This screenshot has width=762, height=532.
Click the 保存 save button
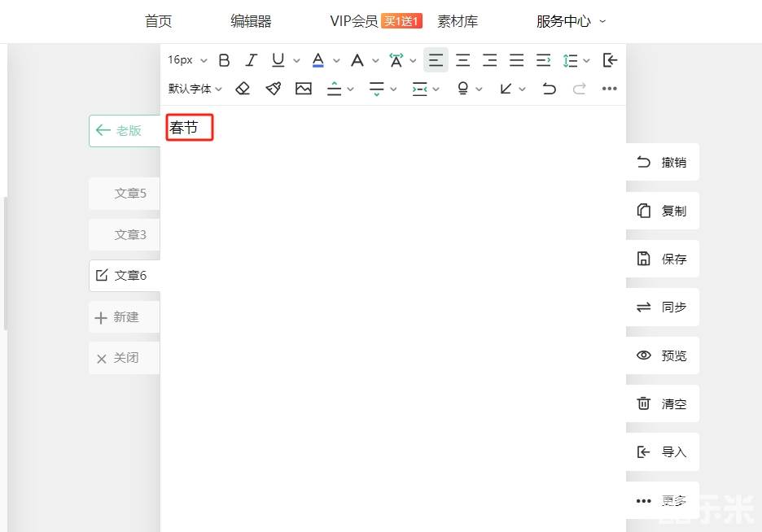click(x=663, y=259)
